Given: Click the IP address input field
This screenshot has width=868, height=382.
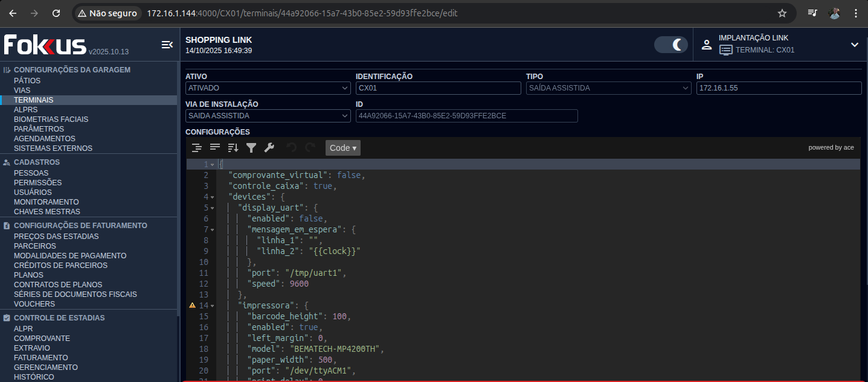Looking at the screenshot, I should tap(779, 88).
